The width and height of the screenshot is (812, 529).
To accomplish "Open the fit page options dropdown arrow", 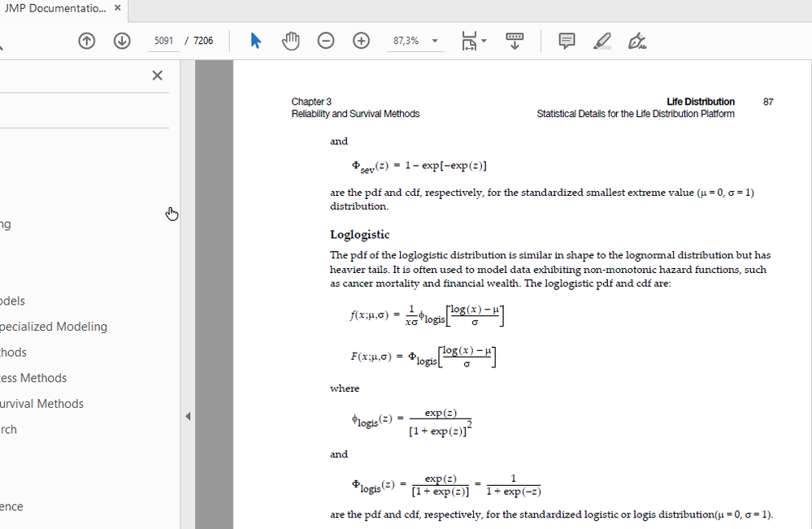I will tap(484, 41).
